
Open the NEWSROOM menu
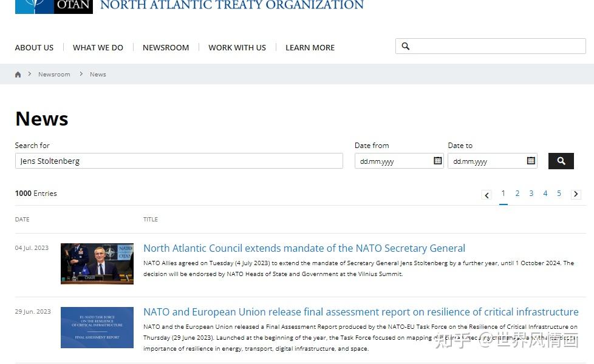click(166, 48)
